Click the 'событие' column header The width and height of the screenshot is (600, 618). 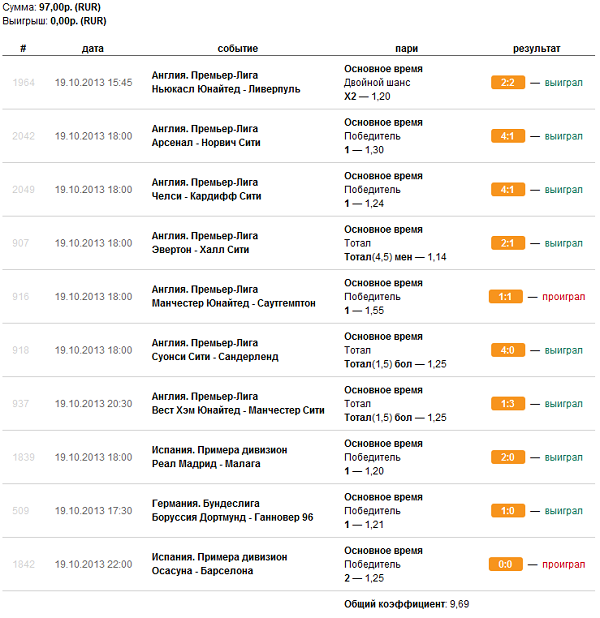pyautogui.click(x=238, y=48)
